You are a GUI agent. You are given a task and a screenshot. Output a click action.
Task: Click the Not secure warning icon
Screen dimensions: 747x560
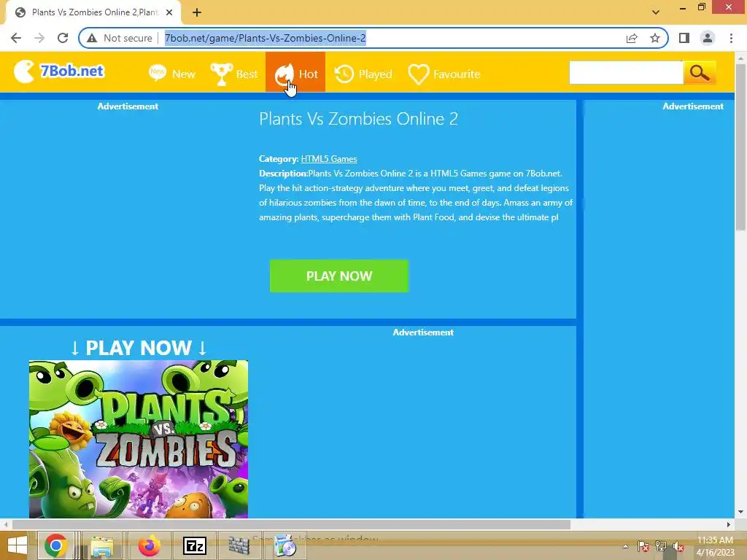[x=92, y=38]
